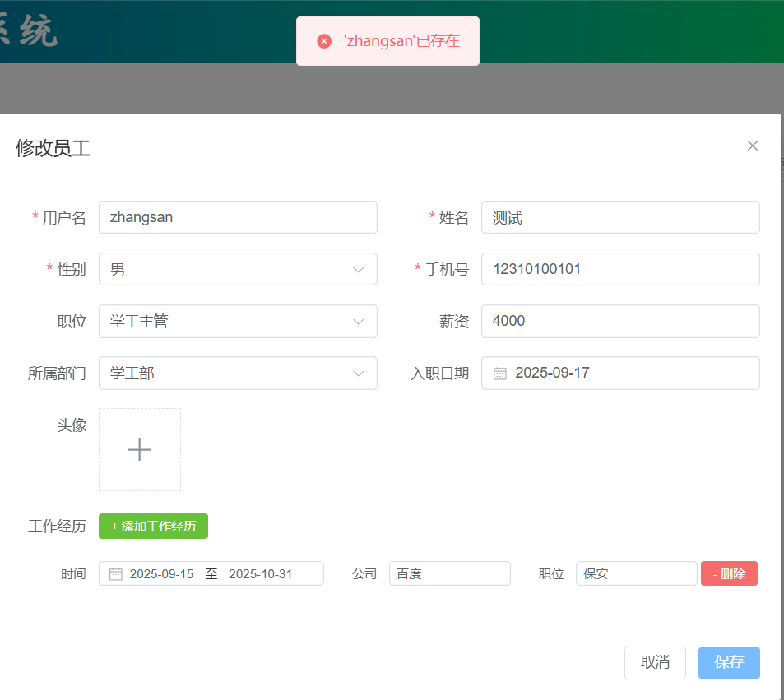784x700 pixels.
Task: Click the plus icon to upload avatar
Action: pyautogui.click(x=140, y=449)
